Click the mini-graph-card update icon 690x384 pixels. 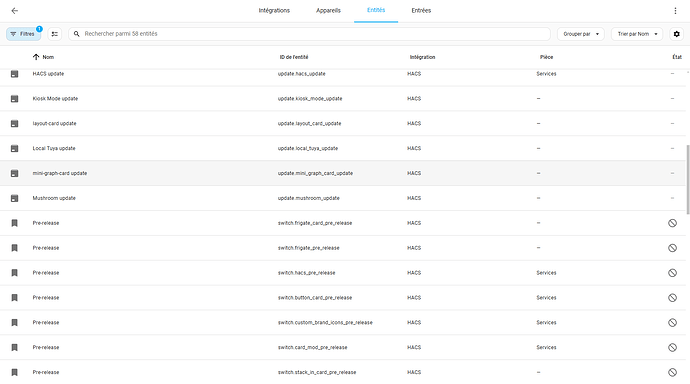tap(15, 173)
